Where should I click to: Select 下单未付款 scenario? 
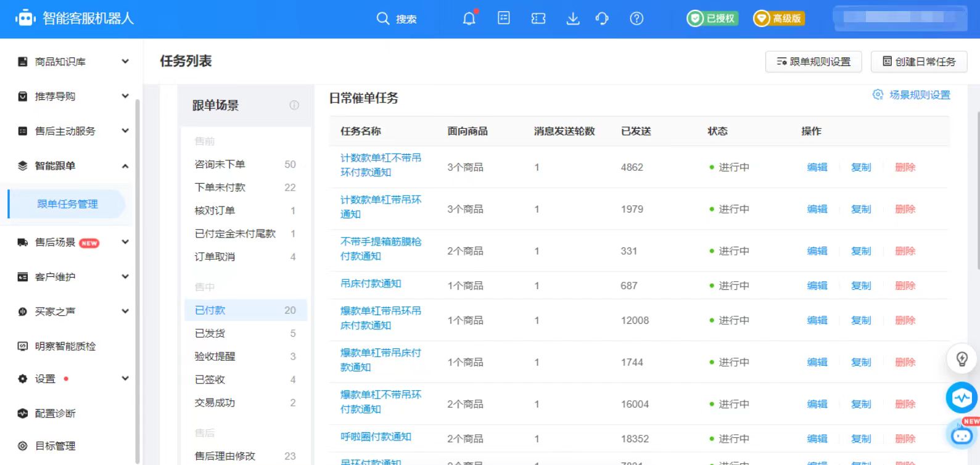[x=245, y=187]
